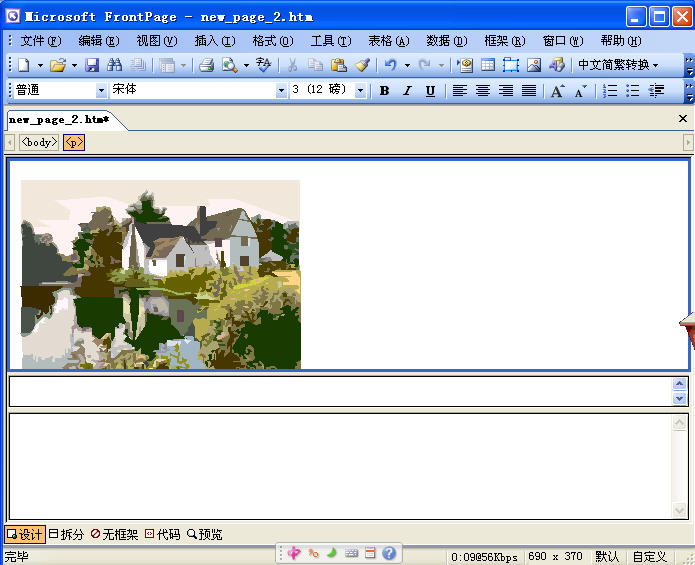This screenshot has width=695, height=565.
Task: Click the Redo icon
Action: (425, 65)
